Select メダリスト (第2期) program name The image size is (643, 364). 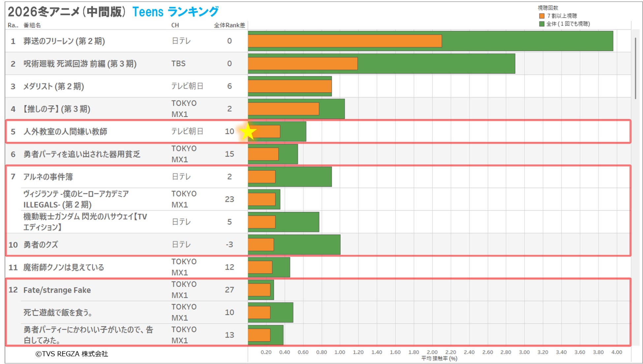click(x=53, y=86)
